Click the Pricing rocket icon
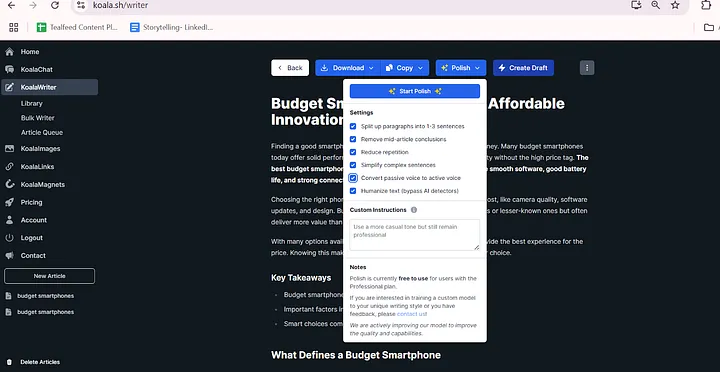Image resolution: width=720 pixels, height=372 pixels. pos(9,202)
